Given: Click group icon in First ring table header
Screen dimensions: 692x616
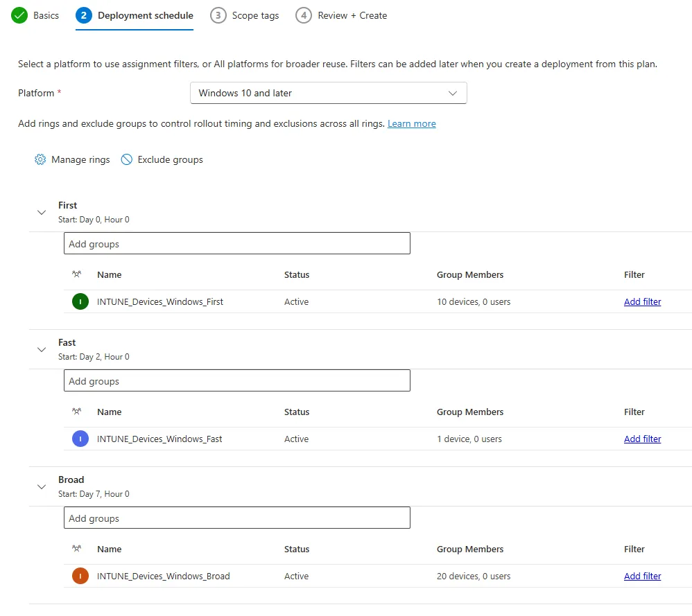Looking at the screenshot, I should pyautogui.click(x=77, y=274).
